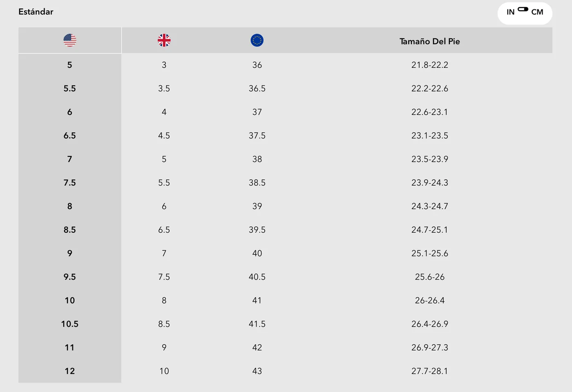Click the Tamaño Del Pie column header
Screen dimensions: 572x392
[430, 41]
